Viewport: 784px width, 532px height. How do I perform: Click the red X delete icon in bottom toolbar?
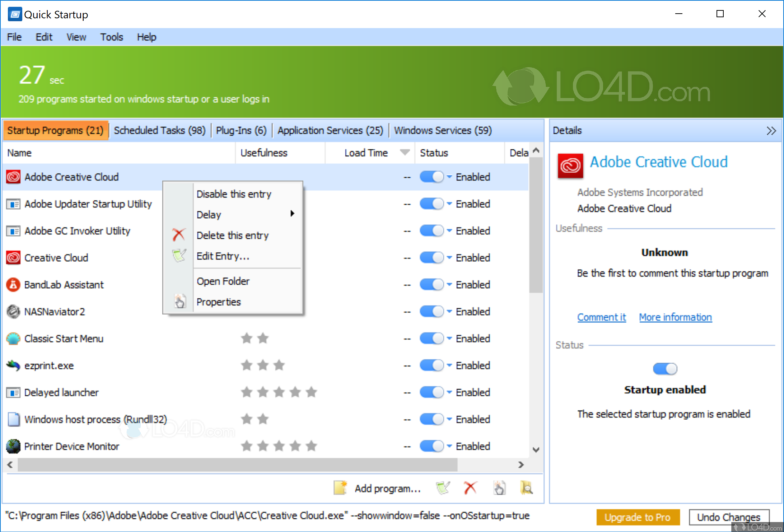point(470,488)
